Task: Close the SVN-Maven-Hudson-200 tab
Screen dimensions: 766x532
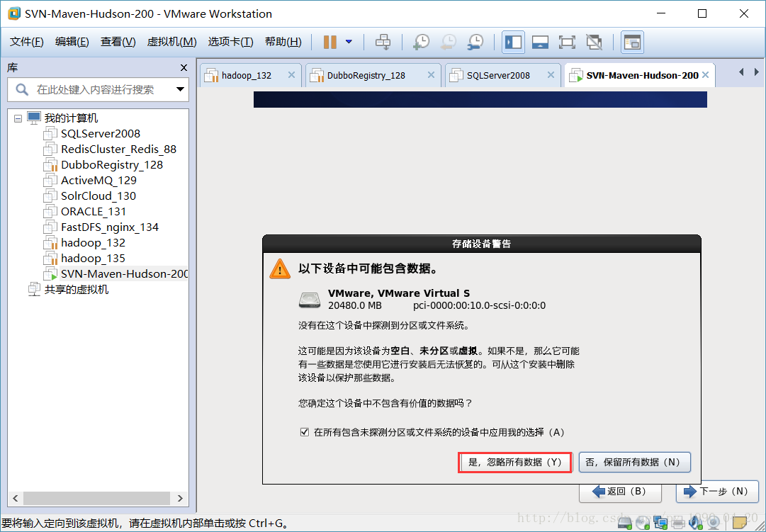Action: 706,75
